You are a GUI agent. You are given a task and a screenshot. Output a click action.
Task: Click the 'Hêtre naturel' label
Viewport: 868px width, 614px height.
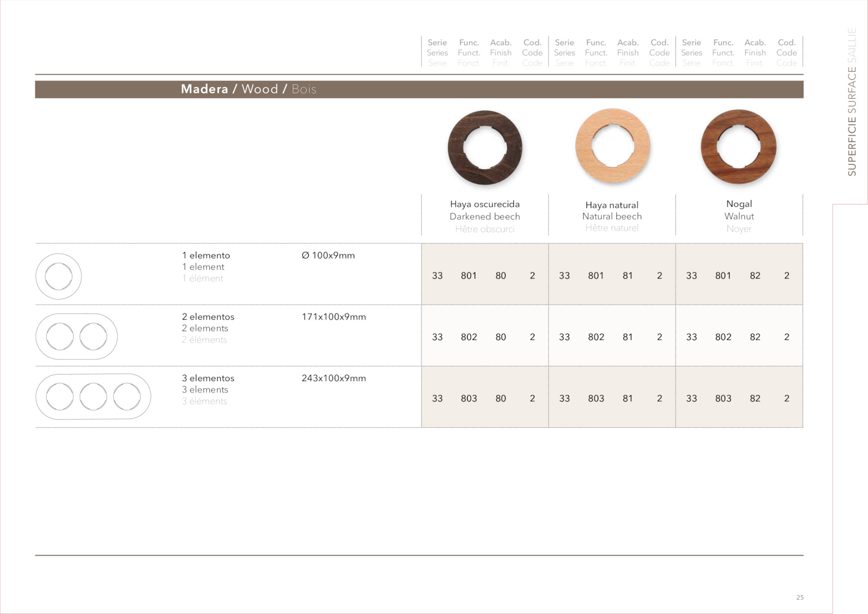[612, 228]
